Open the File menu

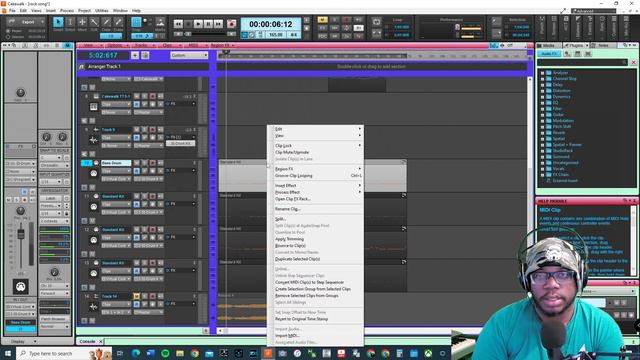point(12,10)
